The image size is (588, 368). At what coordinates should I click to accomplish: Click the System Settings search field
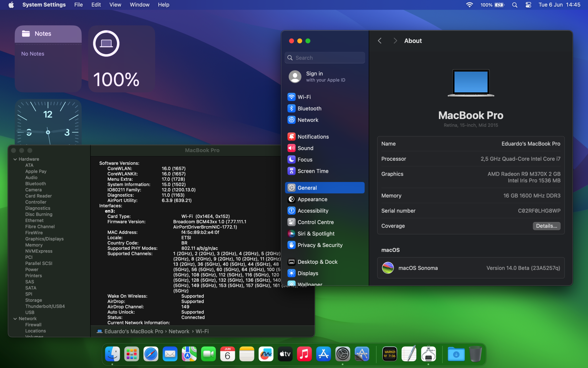[325, 58]
